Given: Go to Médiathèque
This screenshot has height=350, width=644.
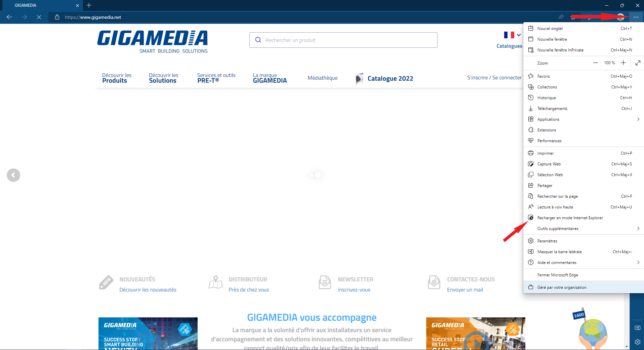Looking at the screenshot, I should point(323,78).
